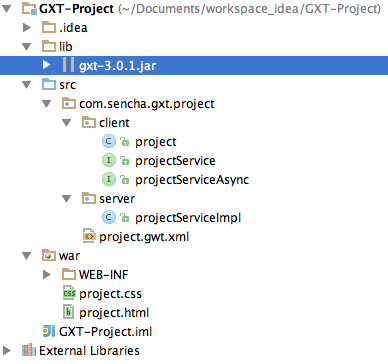Click the GXT-Project.iml module file icon
Image resolution: width=388 pixels, height=364 pixels.
(49, 331)
